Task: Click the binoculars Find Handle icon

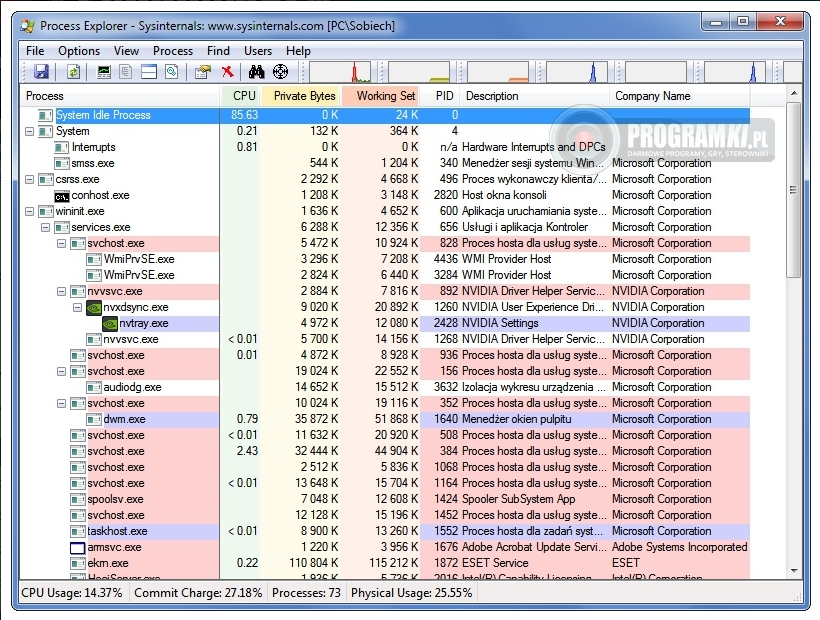Action: click(256, 72)
